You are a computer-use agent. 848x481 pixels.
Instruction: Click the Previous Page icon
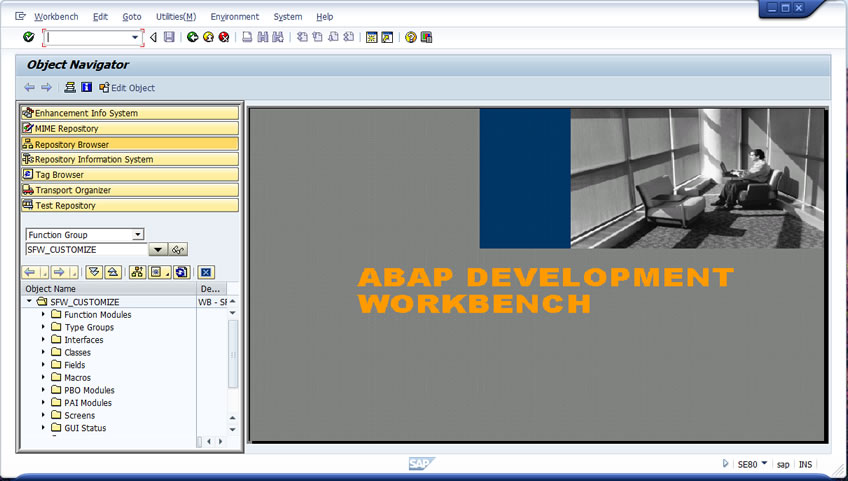point(317,37)
